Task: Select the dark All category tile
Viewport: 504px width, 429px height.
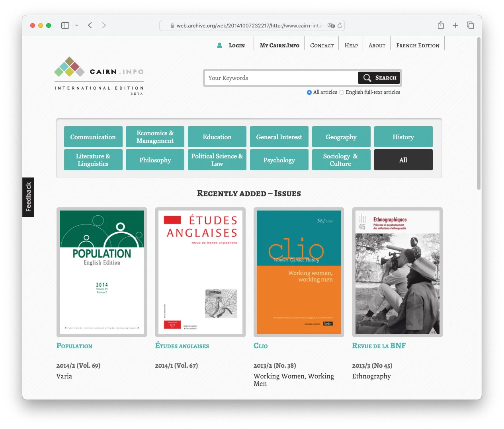Action: 403,160
